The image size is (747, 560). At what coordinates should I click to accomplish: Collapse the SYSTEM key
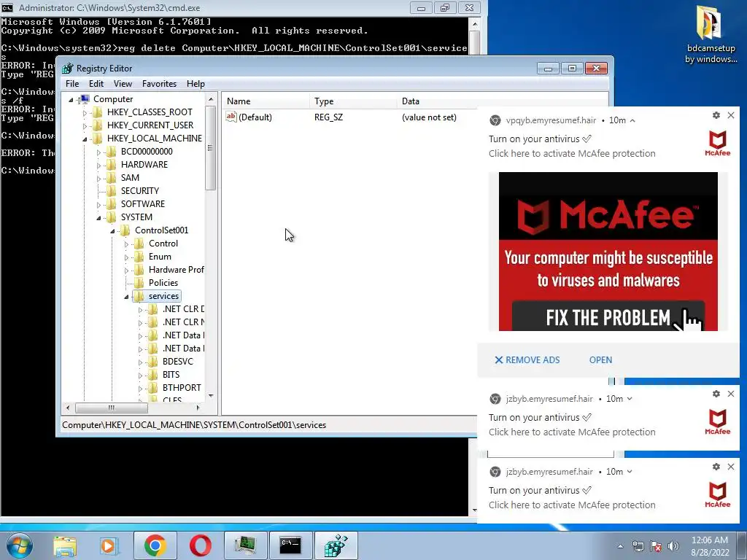tap(98, 217)
